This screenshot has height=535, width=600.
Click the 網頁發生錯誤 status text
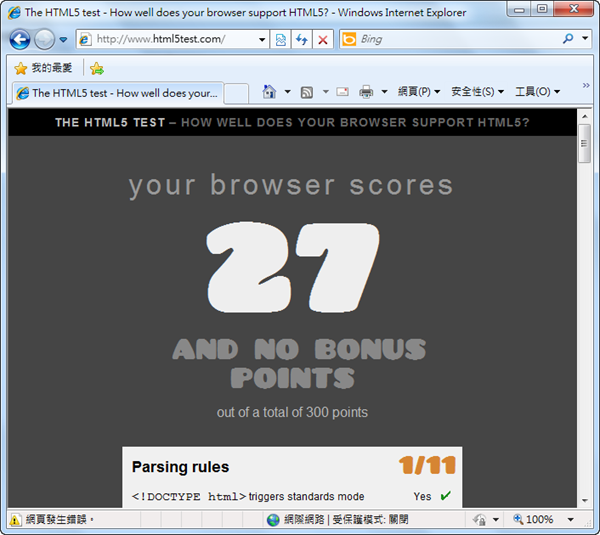click(x=59, y=520)
